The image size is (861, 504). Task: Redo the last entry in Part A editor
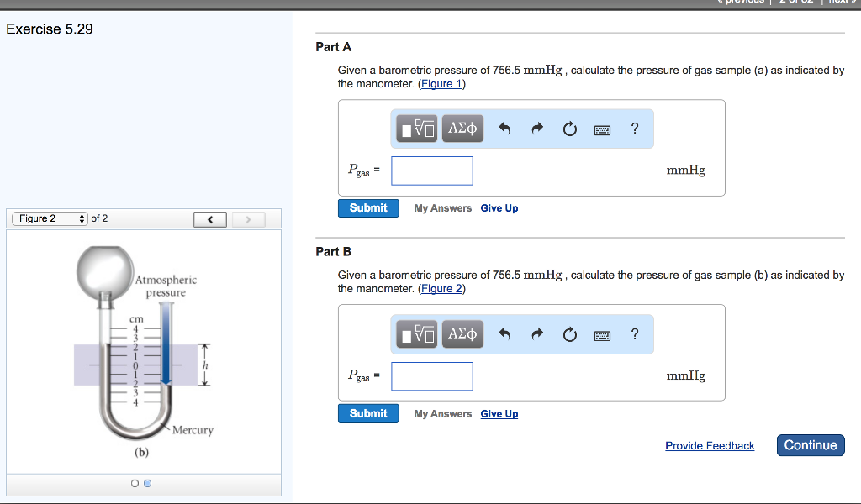[x=537, y=128]
